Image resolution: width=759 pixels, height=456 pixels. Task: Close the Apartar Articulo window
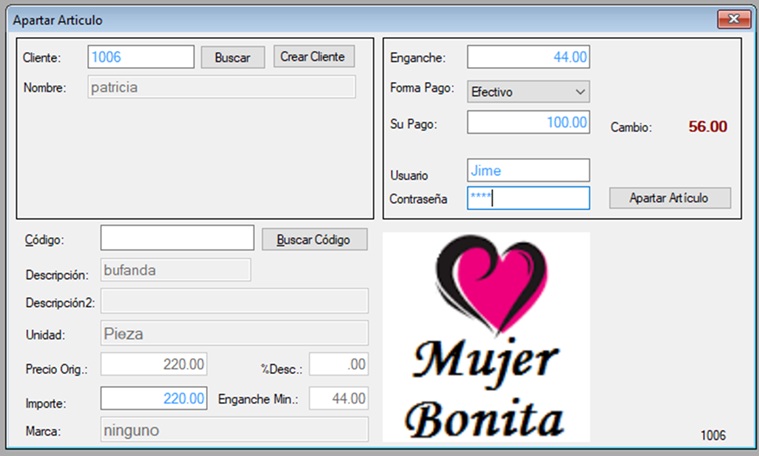point(735,19)
